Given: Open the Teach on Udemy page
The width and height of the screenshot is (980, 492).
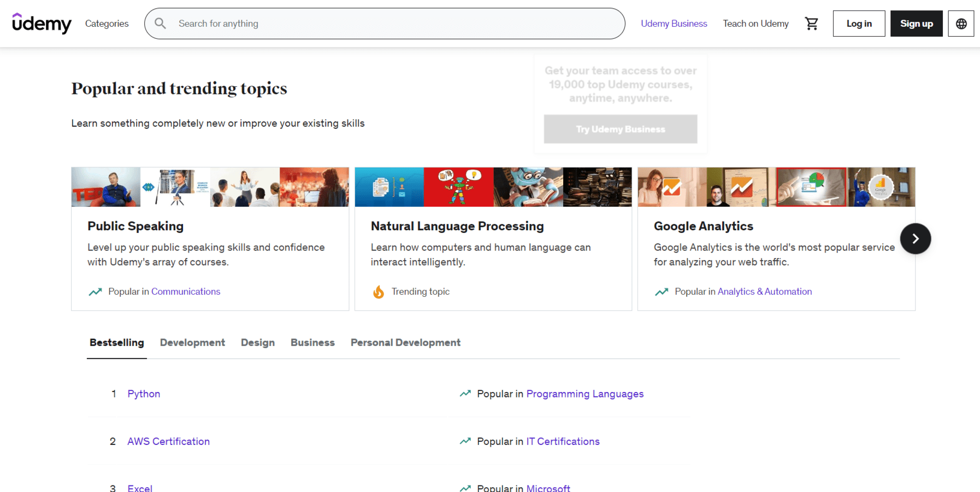Looking at the screenshot, I should [755, 23].
